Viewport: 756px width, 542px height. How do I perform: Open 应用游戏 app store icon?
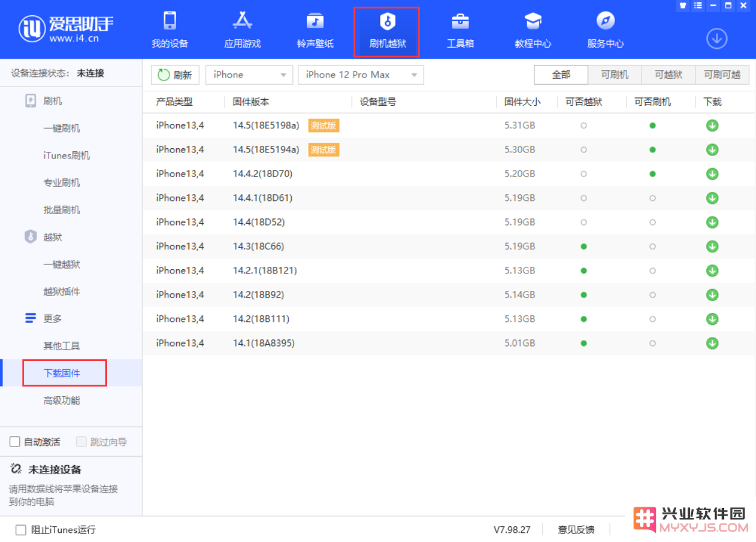(242, 21)
